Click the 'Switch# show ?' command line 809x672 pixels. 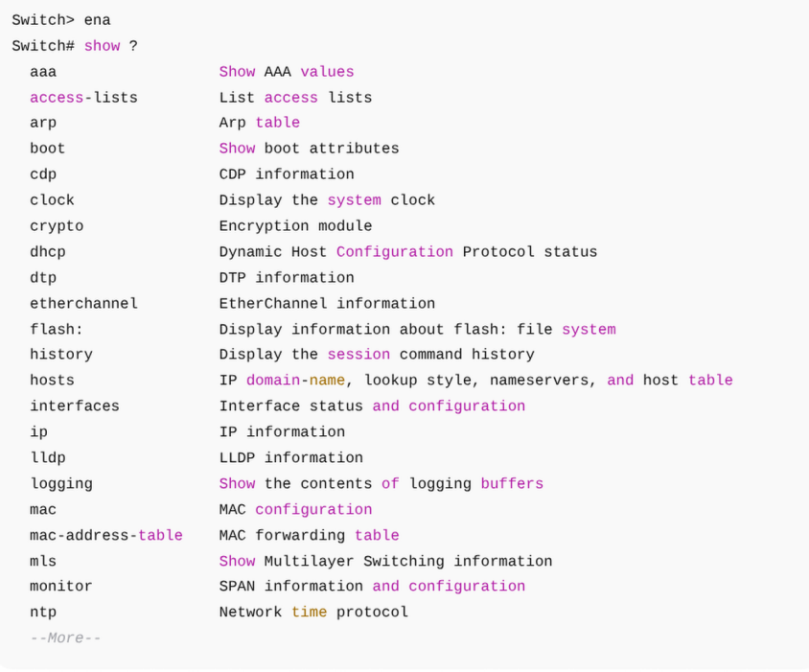pyautogui.click(x=75, y=46)
